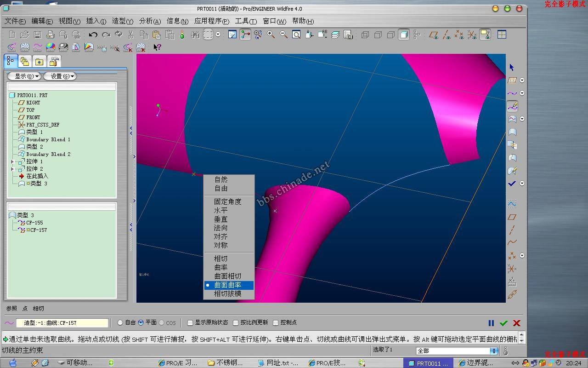
Task: Click the scissors Cut icon
Action: (x=131, y=34)
